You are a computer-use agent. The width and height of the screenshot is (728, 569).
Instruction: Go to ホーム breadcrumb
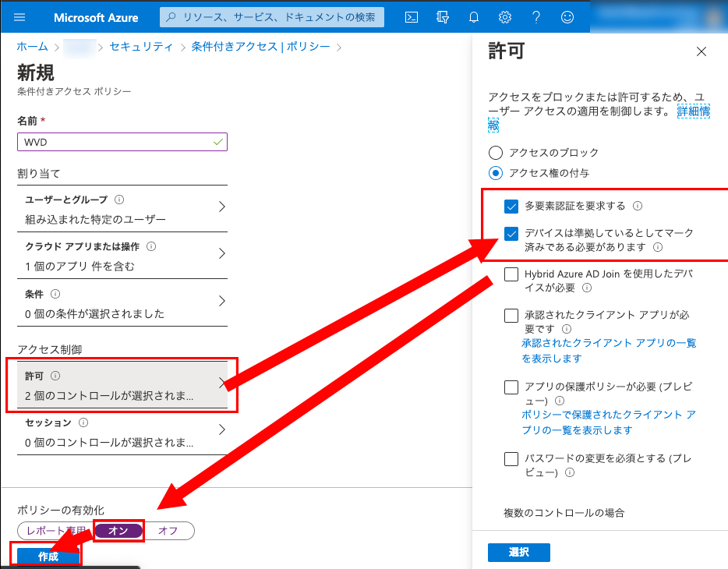tap(32, 47)
